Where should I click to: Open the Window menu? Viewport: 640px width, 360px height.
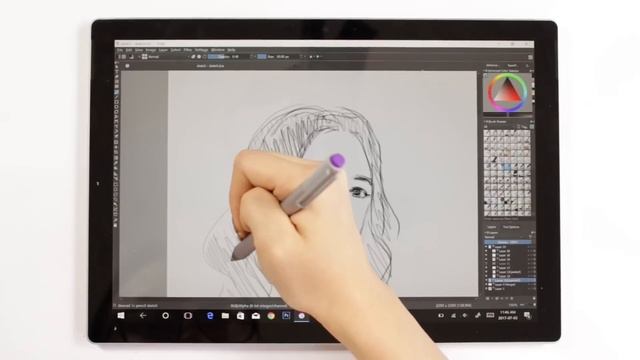[x=218, y=50]
